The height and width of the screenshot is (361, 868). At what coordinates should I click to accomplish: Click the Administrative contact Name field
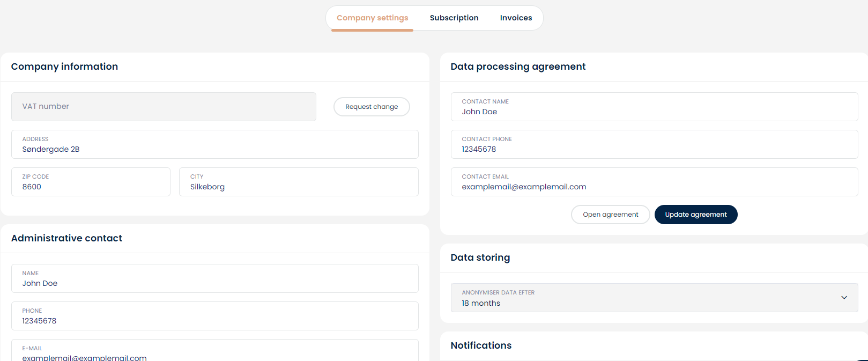pyautogui.click(x=214, y=279)
